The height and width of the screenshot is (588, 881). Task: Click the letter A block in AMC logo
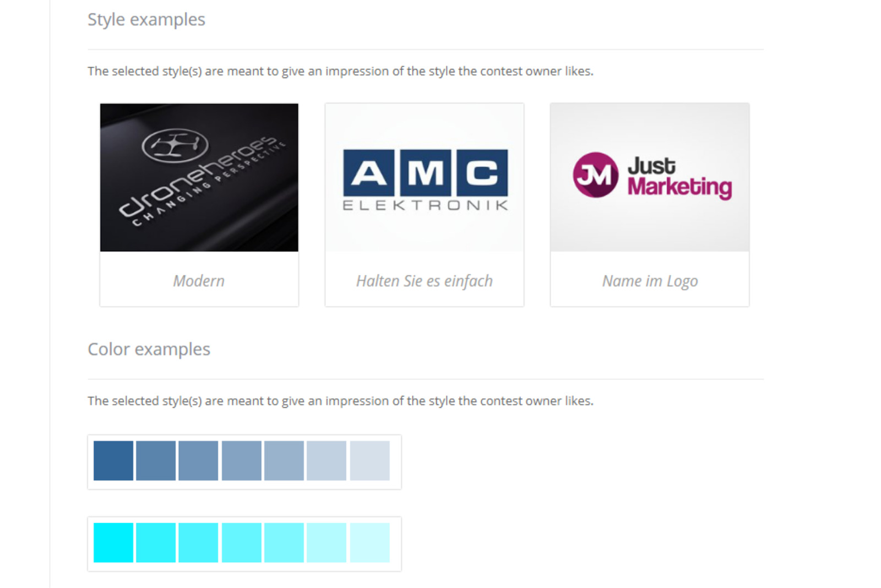[368, 173]
